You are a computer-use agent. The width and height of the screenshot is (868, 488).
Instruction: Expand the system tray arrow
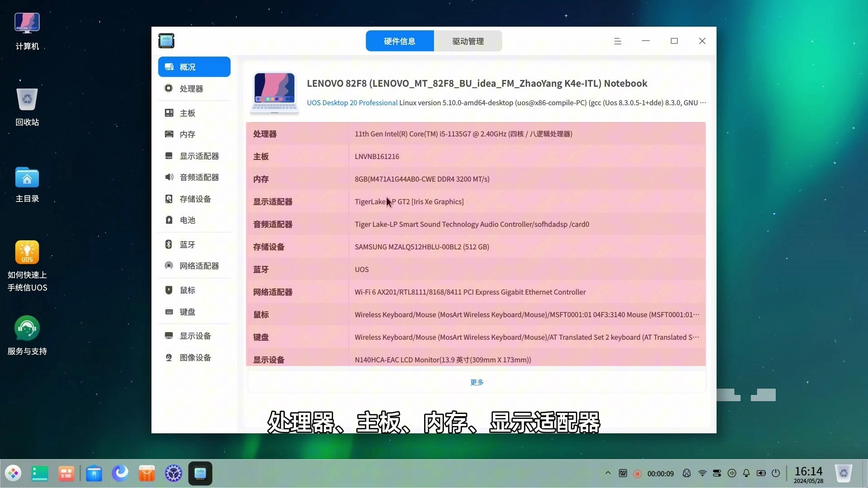(608, 473)
